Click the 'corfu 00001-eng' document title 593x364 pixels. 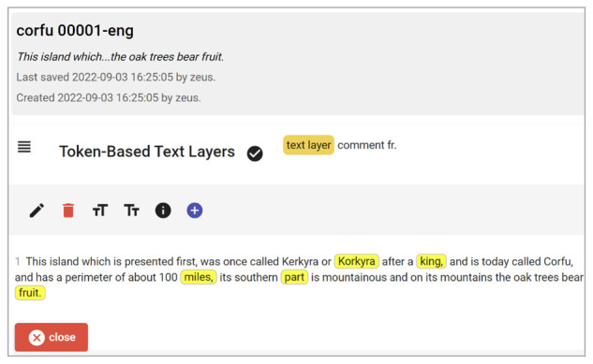(x=75, y=30)
